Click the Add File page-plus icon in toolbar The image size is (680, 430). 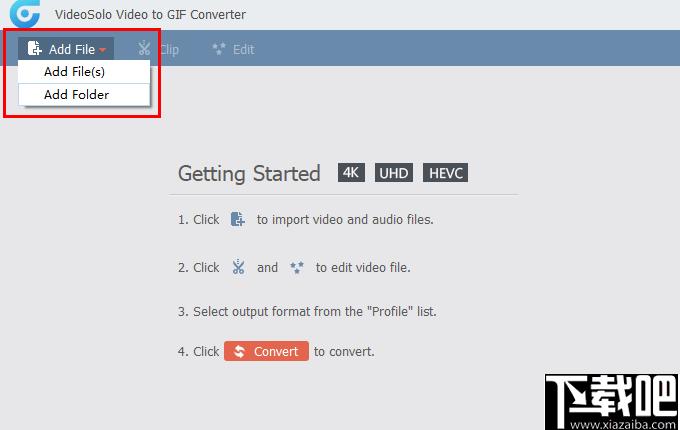coord(34,48)
